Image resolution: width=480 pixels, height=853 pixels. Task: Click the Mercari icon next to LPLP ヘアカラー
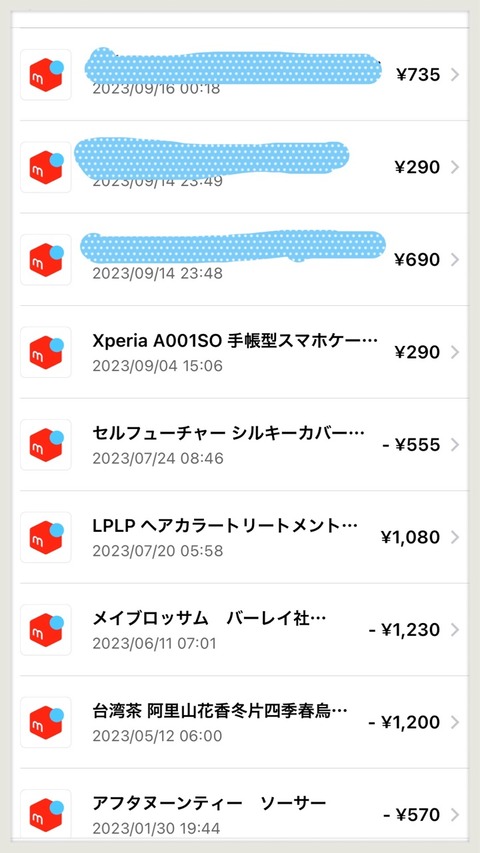coord(46,537)
